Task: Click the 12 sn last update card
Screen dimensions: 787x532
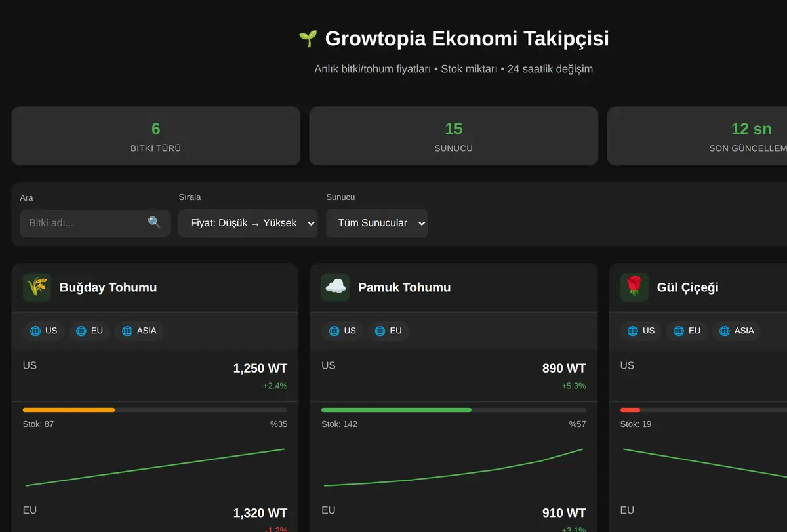Action: (697, 136)
